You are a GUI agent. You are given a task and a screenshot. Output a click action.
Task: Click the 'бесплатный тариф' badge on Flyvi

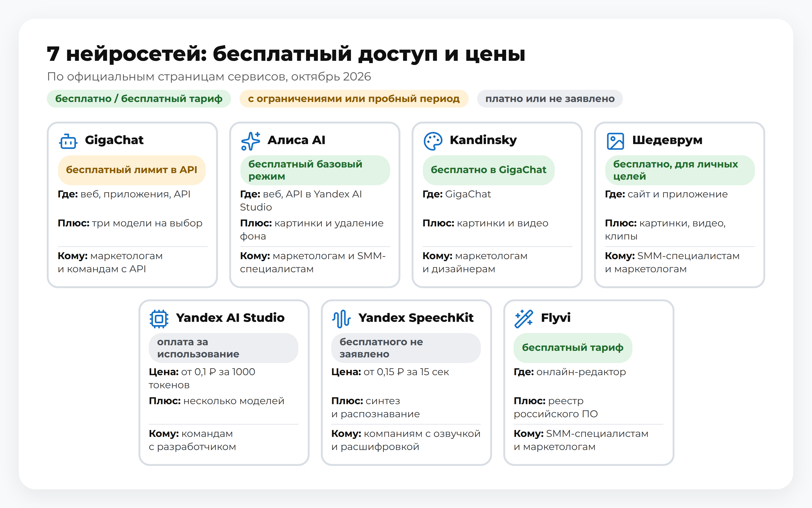pyautogui.click(x=573, y=348)
